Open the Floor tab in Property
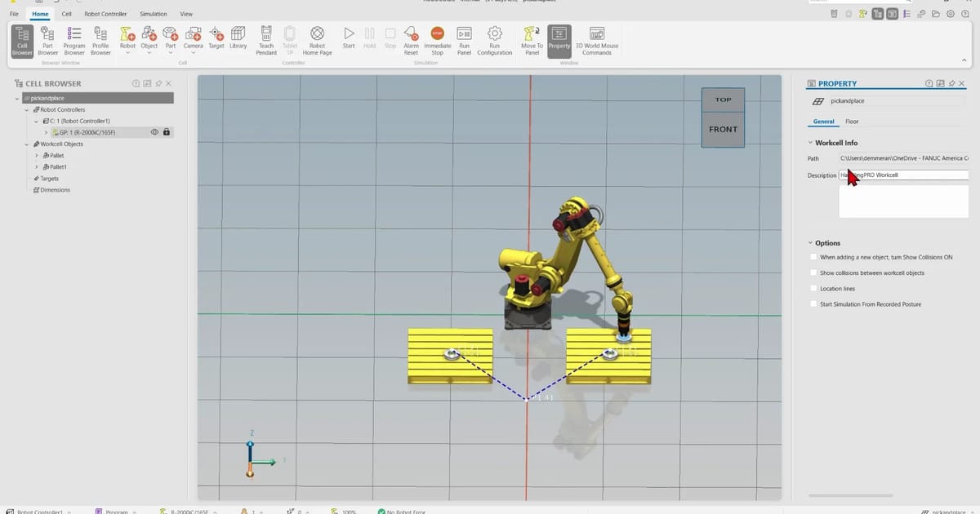Viewport: 980px width, 514px height. click(x=852, y=122)
